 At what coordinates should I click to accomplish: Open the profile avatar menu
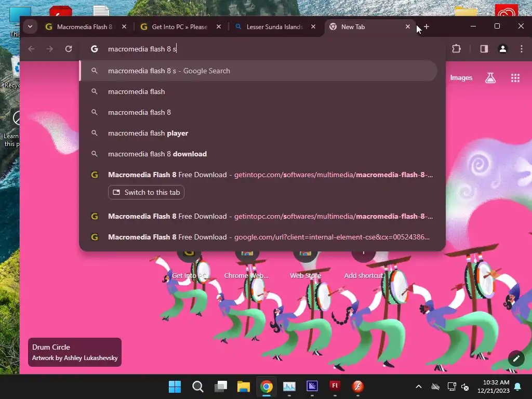pyautogui.click(x=503, y=49)
